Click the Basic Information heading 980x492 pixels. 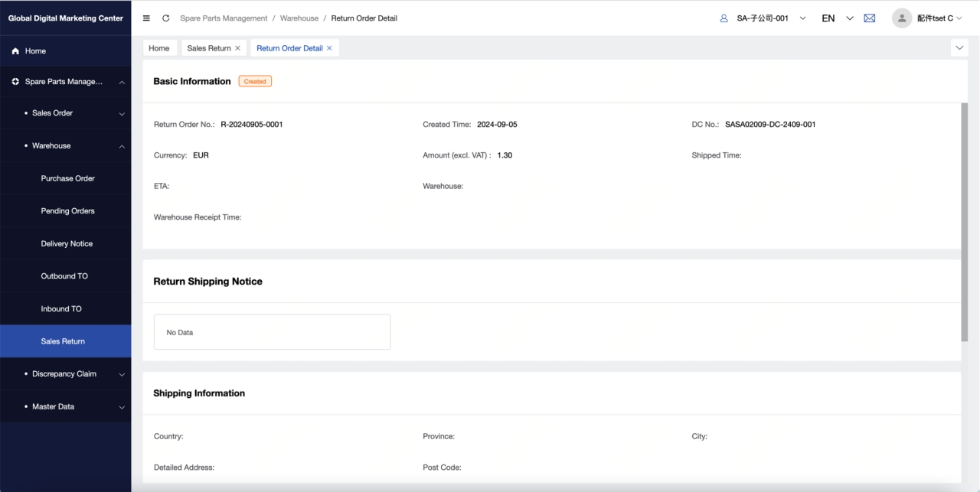pos(192,81)
